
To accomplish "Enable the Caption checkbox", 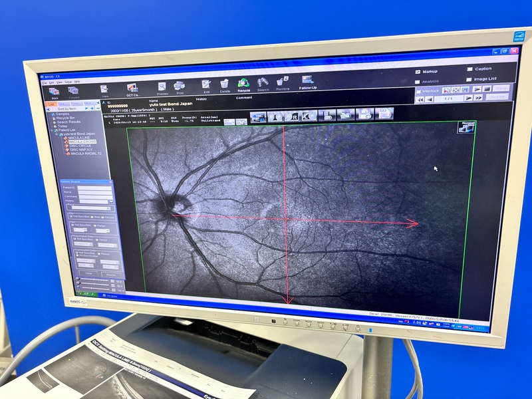I will [x=469, y=68].
